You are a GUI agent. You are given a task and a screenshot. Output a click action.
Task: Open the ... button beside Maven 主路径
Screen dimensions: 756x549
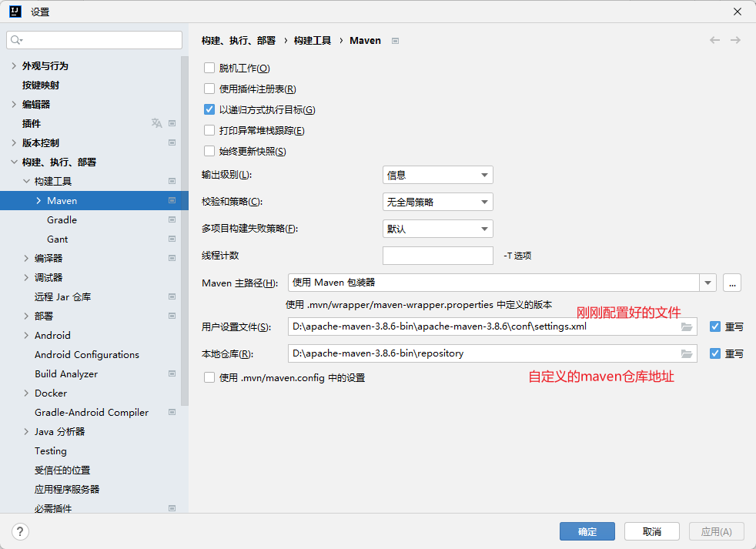tap(731, 283)
